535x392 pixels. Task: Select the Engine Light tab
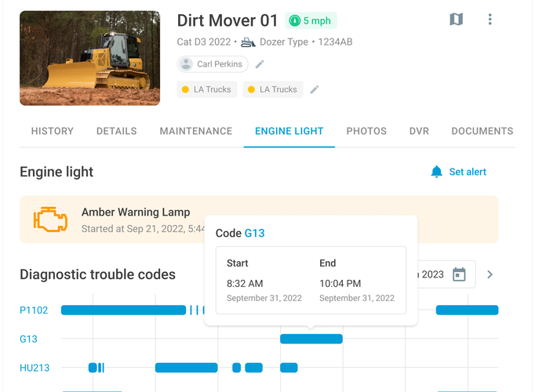coord(289,131)
